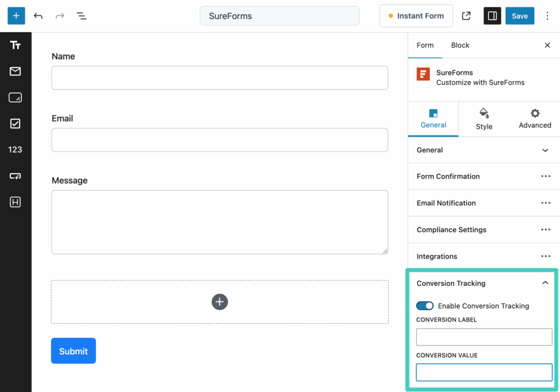
Task: Click the Email field label
Action: coord(62,119)
